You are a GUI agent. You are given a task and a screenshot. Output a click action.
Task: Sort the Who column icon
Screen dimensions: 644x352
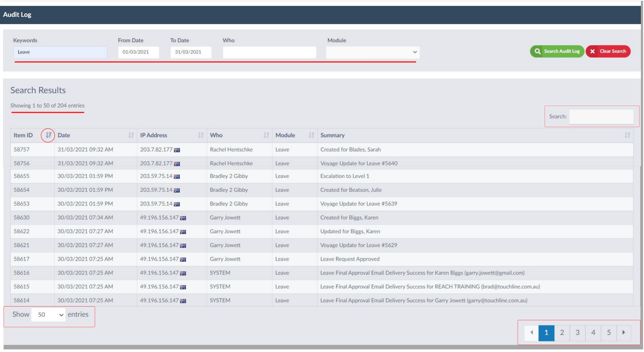coord(266,135)
